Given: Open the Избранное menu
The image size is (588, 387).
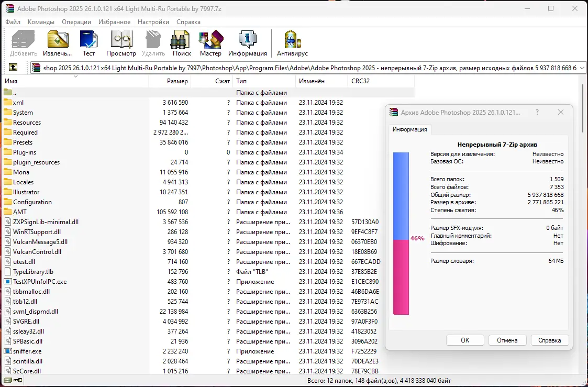Looking at the screenshot, I should 114,22.
